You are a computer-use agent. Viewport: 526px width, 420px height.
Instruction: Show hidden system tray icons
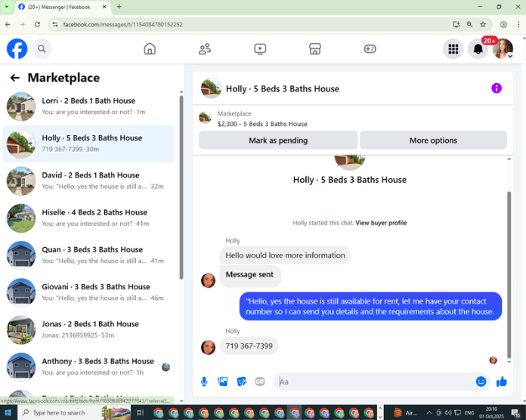(x=429, y=412)
